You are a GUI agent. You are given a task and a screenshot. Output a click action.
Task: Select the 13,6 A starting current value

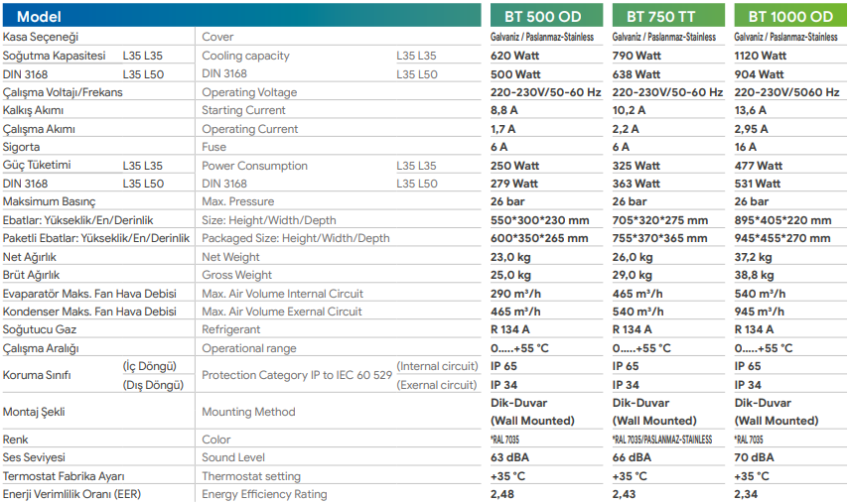[751, 110]
